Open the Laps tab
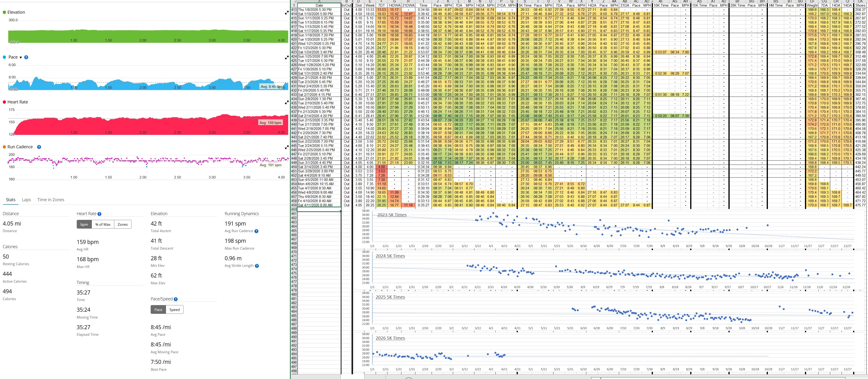This screenshot has height=379, width=868. (26, 200)
